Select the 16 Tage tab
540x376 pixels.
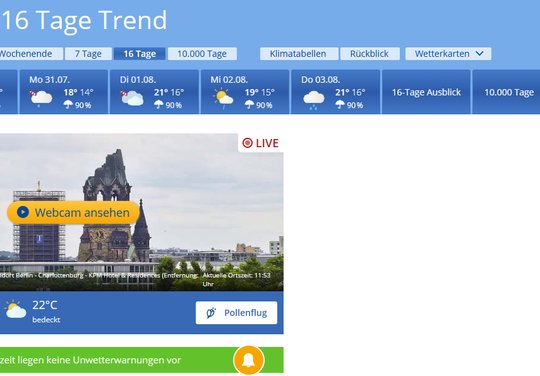coord(139,54)
